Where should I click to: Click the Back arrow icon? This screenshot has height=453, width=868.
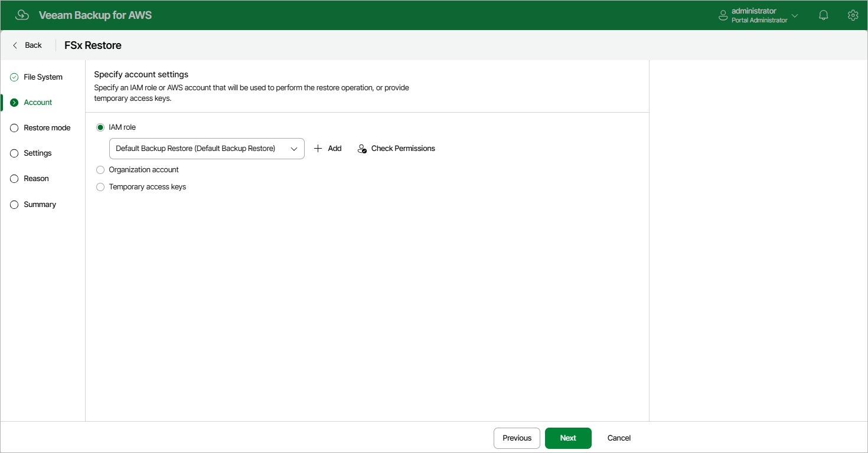pyautogui.click(x=15, y=45)
